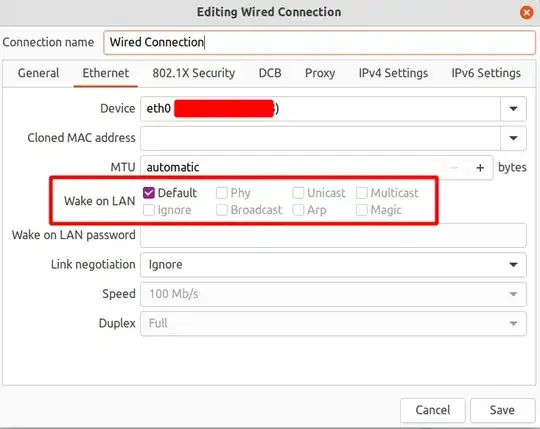Expand the Cloned MAC address dropdown arrow
Viewport: 540px width, 429px height.
coord(513,138)
